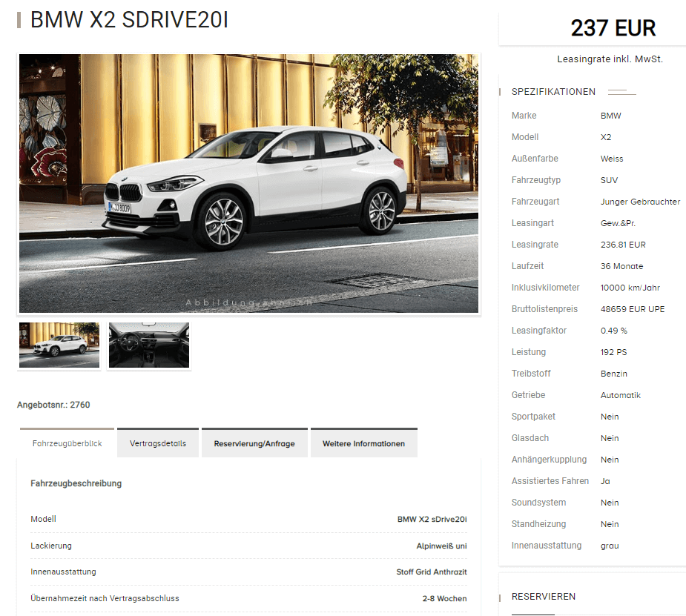686x616 pixels.
Task: Click the 237 EUR price heading
Action: point(613,28)
